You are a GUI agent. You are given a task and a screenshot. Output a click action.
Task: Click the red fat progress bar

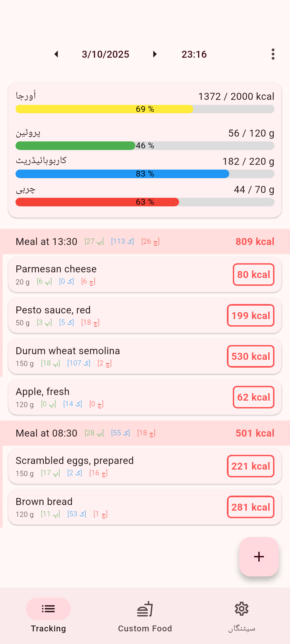[x=145, y=202]
